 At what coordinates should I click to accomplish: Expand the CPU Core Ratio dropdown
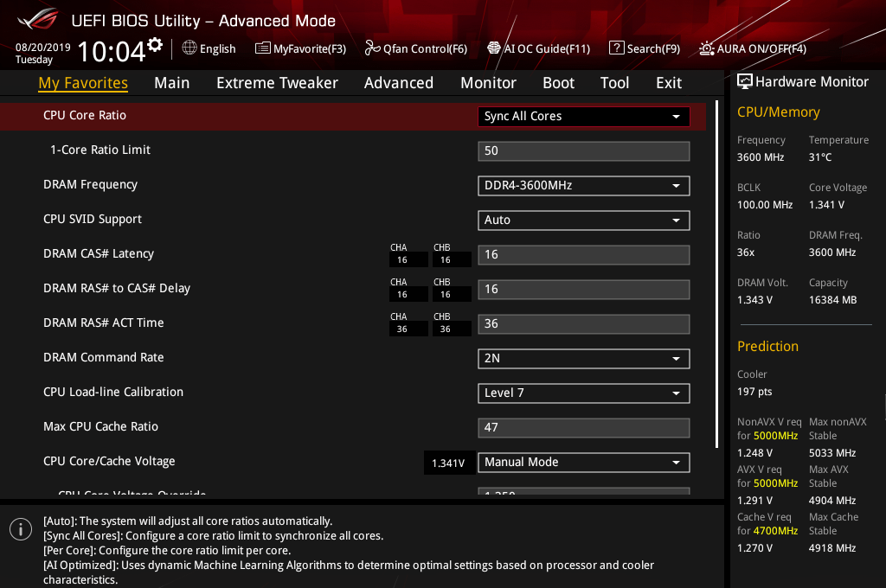(x=584, y=117)
